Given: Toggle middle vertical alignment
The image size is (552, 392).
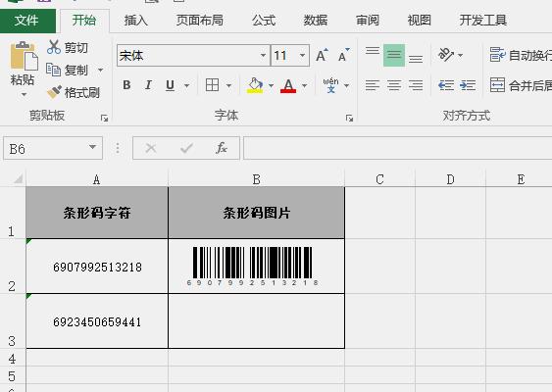Looking at the screenshot, I should (x=394, y=55).
